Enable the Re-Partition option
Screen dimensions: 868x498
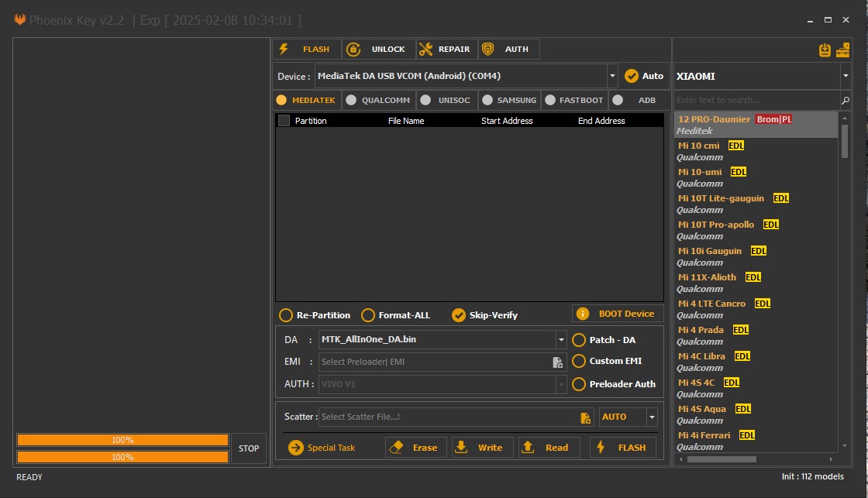(x=286, y=315)
